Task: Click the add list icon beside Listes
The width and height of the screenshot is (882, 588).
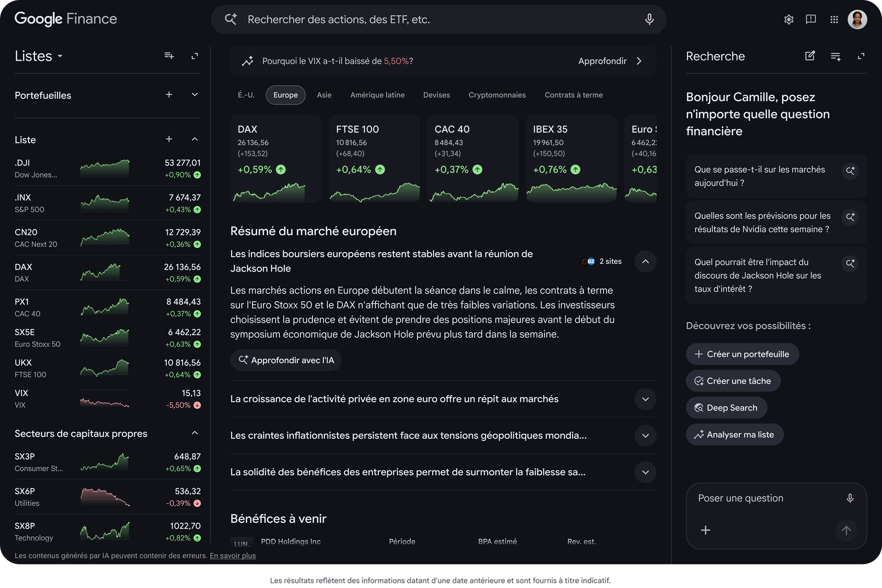Action: 169,56
